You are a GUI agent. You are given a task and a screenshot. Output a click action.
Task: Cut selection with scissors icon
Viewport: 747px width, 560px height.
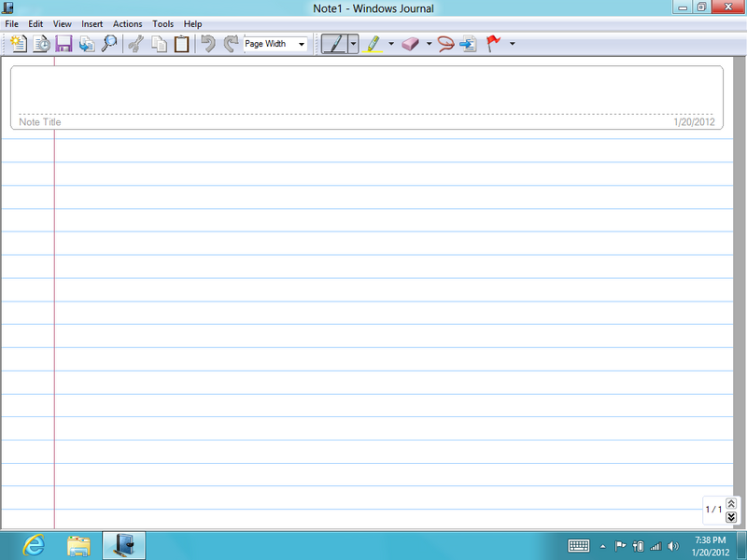tap(135, 44)
